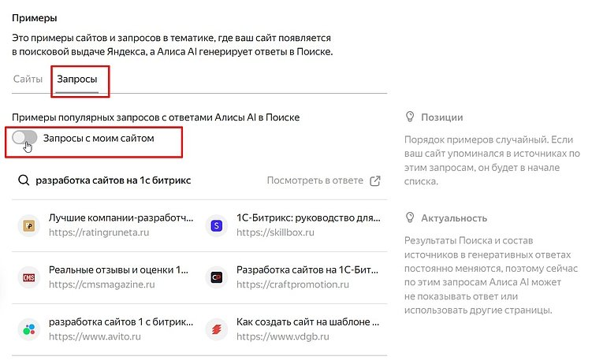Click the lightbulb icon beside Актуальность

[x=410, y=217]
